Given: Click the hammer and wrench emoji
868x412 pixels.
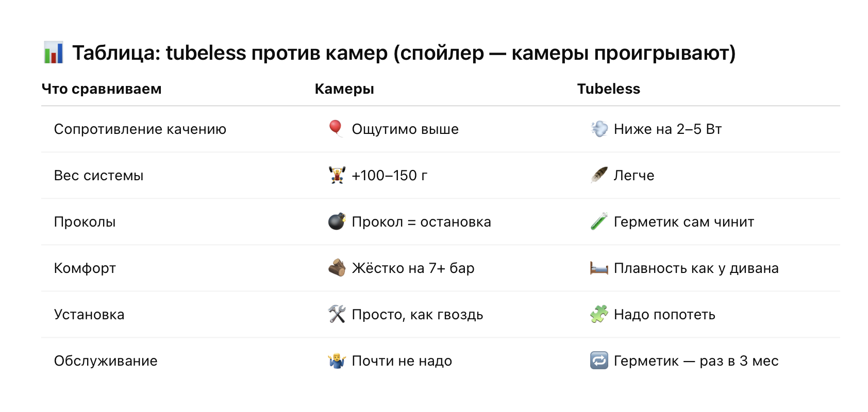Looking at the screenshot, I should coord(337,314).
